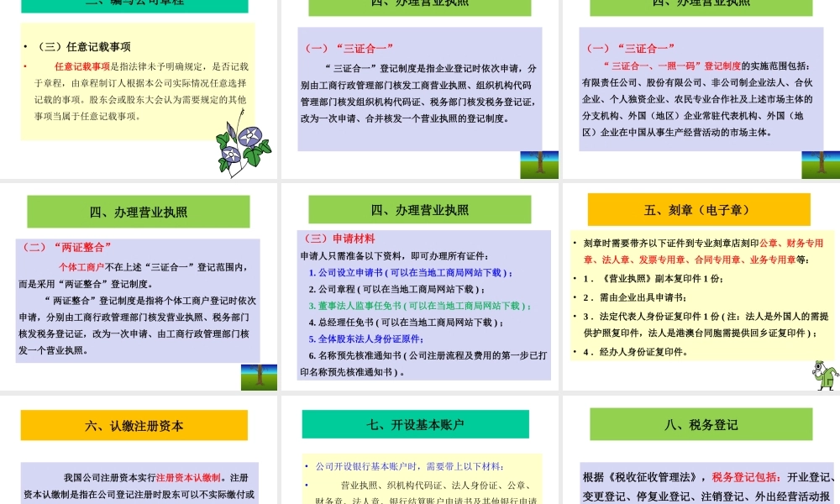Click the tree clipart on the '两证整合' slide
This screenshot has height=504, width=840.
[x=259, y=376]
